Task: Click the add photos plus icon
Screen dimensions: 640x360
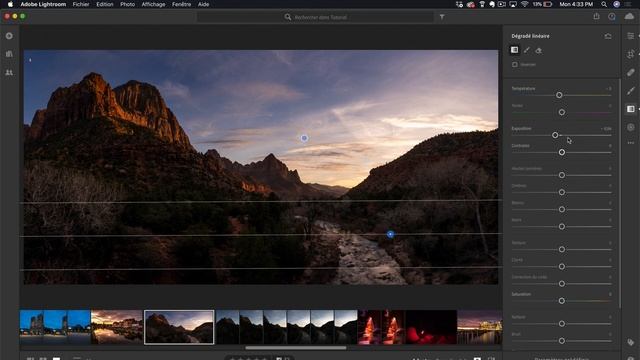Action: click(9, 36)
